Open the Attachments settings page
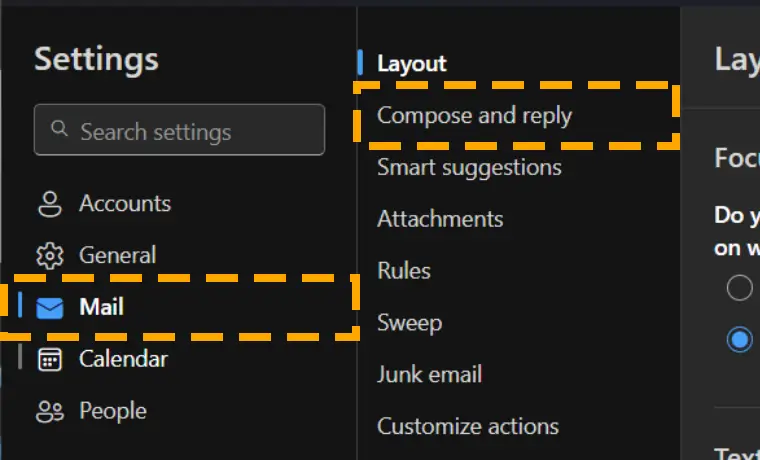This screenshot has height=460, width=760. click(440, 219)
